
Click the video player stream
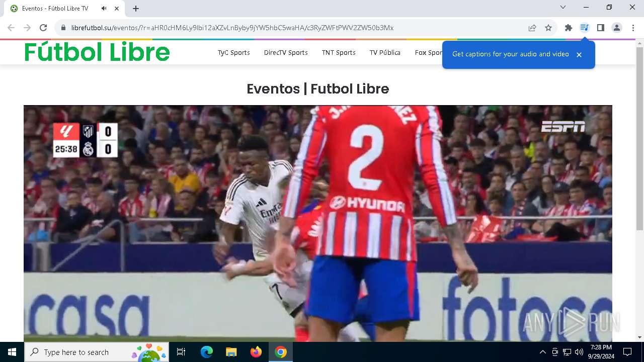(x=318, y=223)
